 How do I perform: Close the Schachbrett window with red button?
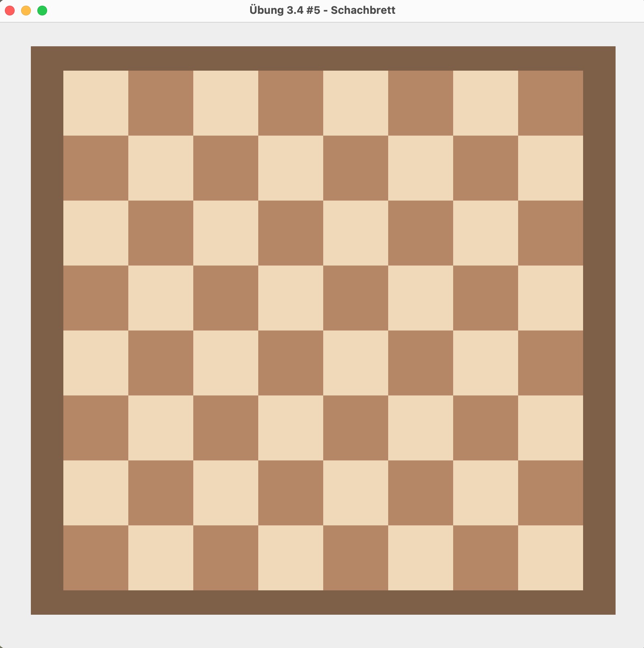[x=10, y=11]
